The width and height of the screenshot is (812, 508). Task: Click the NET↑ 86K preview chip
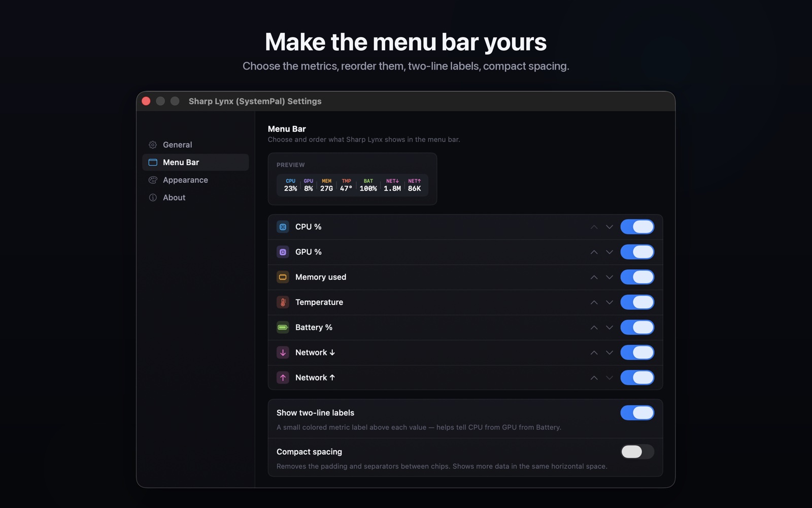point(415,185)
